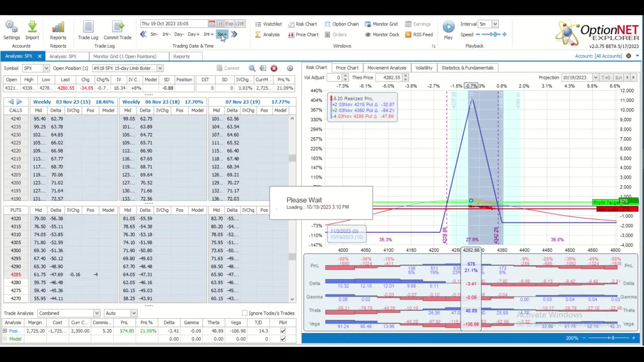Step forward five minutes with 5m+

[222, 34]
